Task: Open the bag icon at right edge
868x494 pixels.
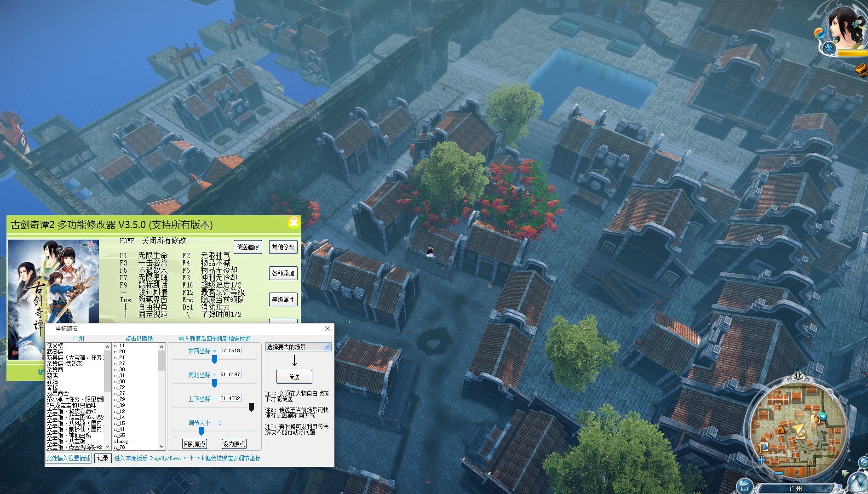Action: click(862, 70)
